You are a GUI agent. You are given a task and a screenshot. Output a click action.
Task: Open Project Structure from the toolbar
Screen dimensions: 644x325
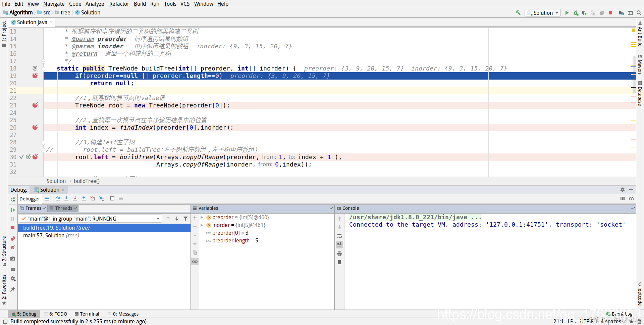pos(622,13)
